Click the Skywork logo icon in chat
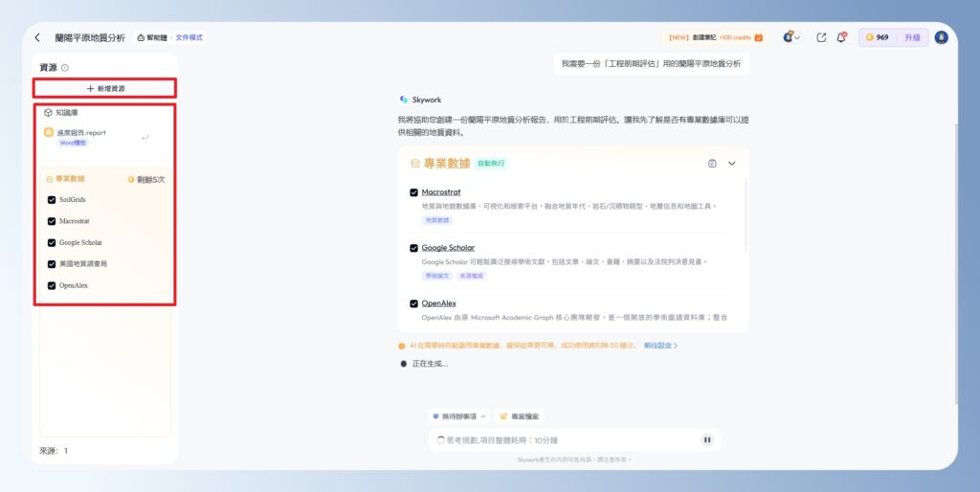Image resolution: width=980 pixels, height=492 pixels. (x=403, y=100)
